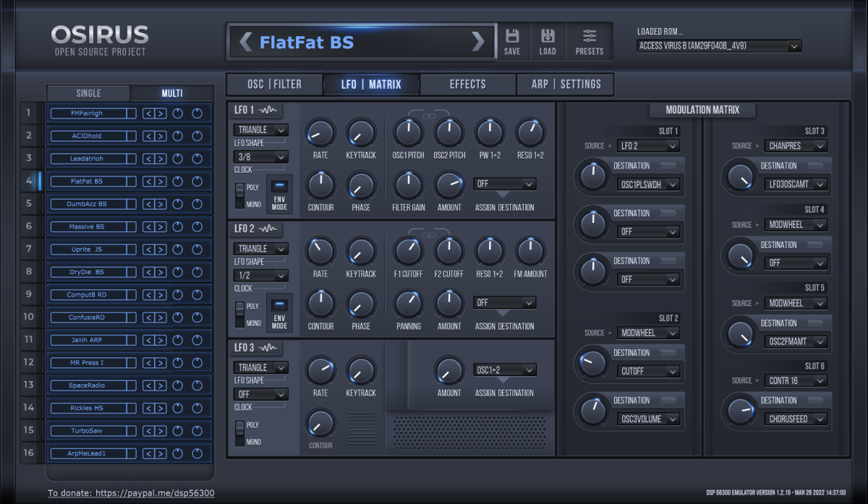868x504 pixels.
Task: Open the Loaded ROM dropdown
Action: point(719,46)
